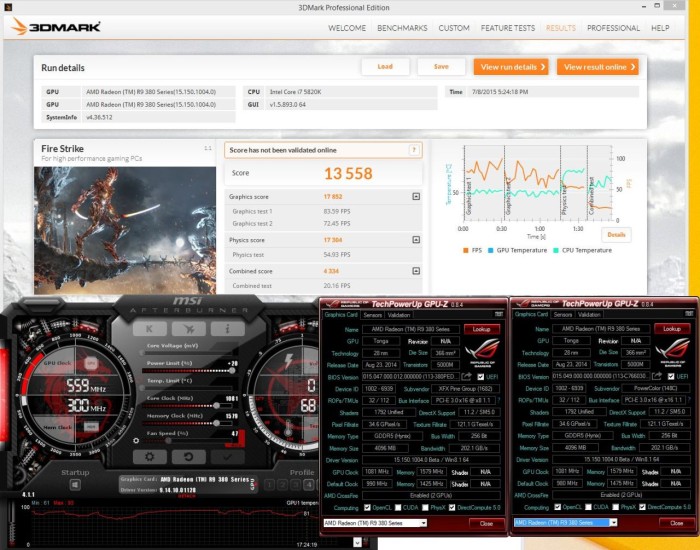The height and width of the screenshot is (550, 700).
Task: Click View run details button
Action: pos(511,67)
